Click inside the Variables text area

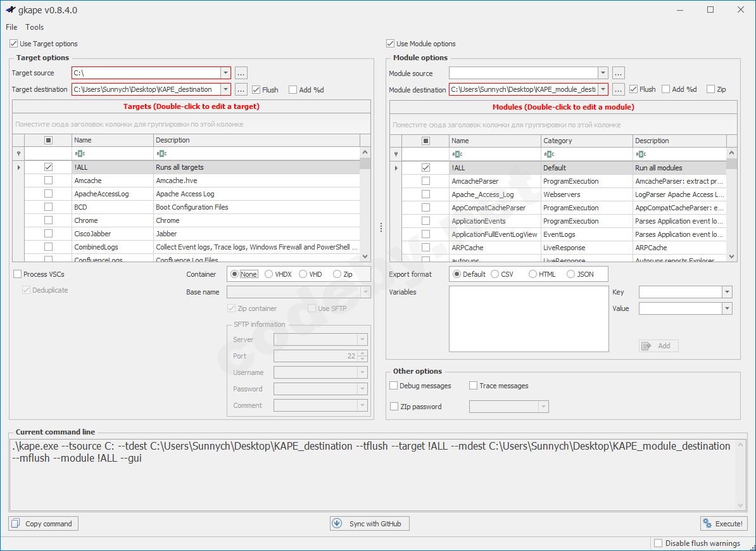pos(529,319)
